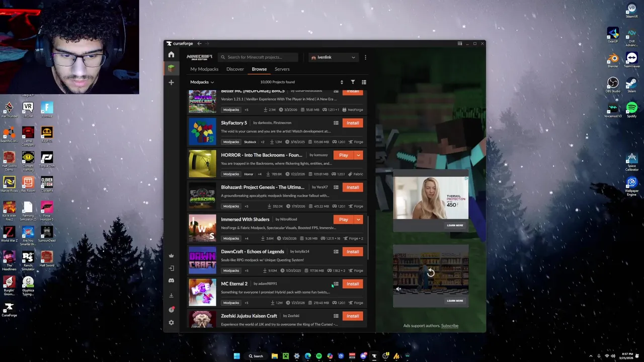Viewport: 644px width, 362px height.
Task: Open the Steam desktop shortcut
Action: 632,84
